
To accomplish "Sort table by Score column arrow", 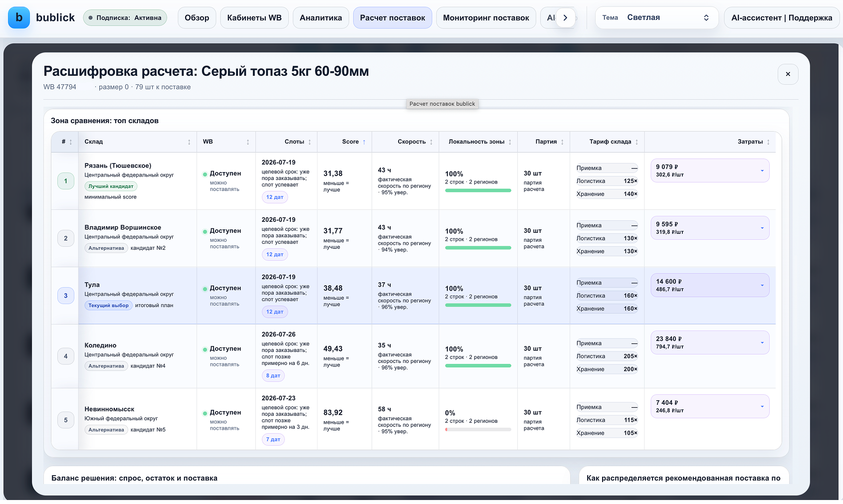I will [364, 142].
